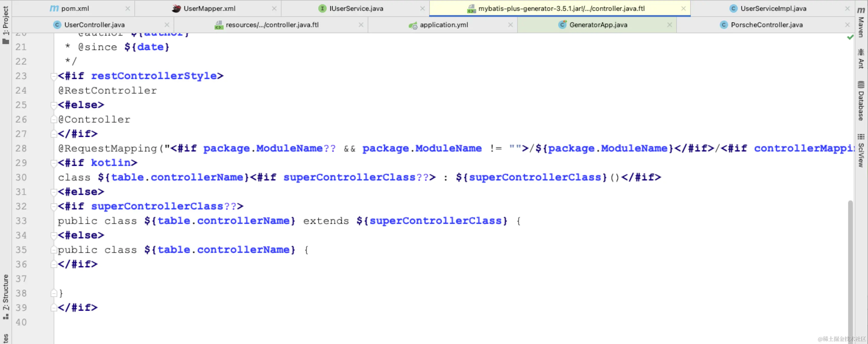Switch to the UserController.java tab
The height and width of the screenshot is (344, 868).
(94, 25)
